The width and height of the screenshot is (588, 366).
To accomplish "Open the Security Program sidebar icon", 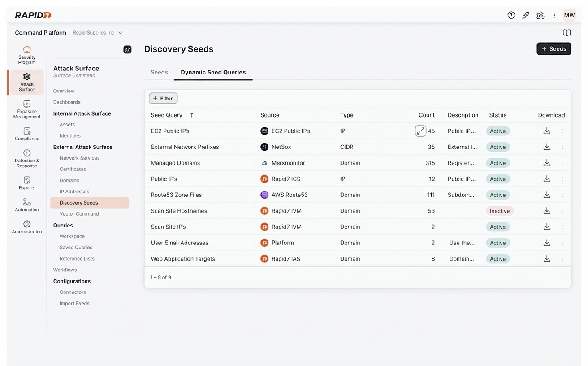I will pyautogui.click(x=27, y=50).
